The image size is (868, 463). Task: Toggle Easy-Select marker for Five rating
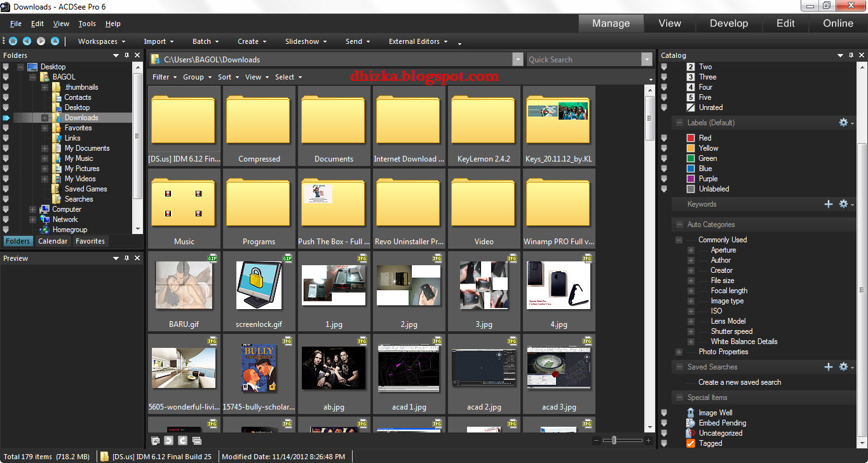[x=665, y=97]
